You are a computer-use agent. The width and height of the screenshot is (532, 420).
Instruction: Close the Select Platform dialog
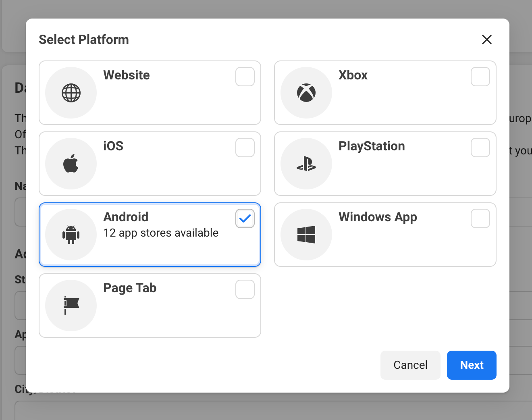(487, 40)
